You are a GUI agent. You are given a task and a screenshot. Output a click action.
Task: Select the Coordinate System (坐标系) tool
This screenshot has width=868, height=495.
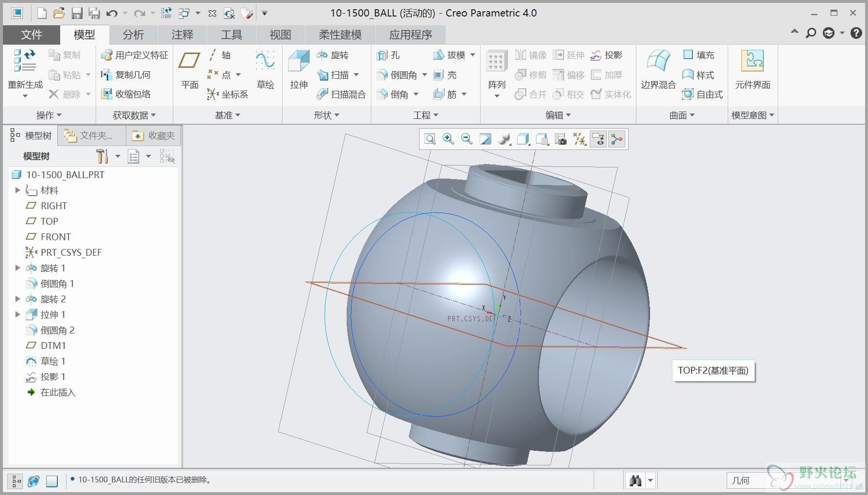(x=227, y=94)
